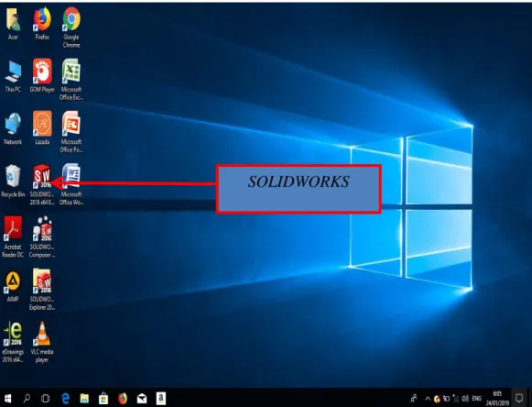Viewport: 532px width, 407px height.
Task: Open the People button in the system tray
Action: [414, 398]
